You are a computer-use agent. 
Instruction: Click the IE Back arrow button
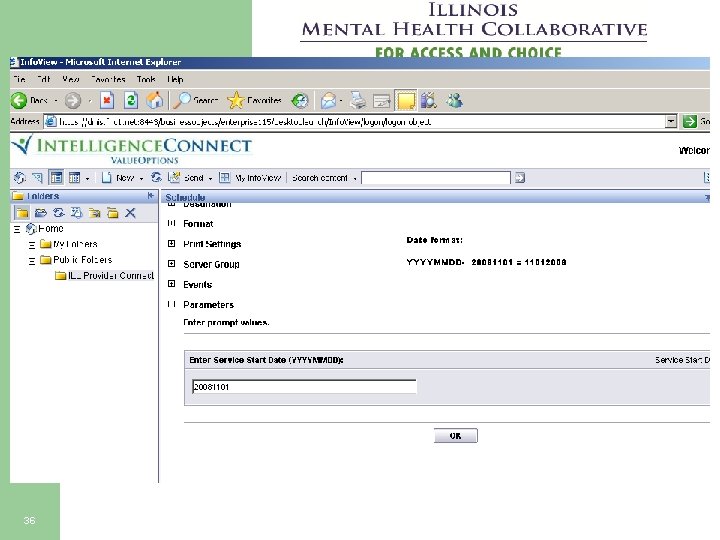[19, 100]
